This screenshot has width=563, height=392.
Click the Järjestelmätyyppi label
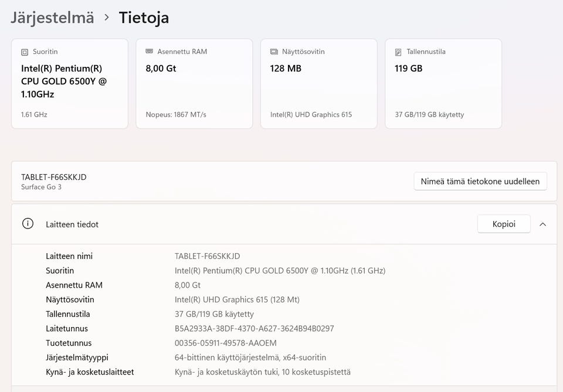click(x=77, y=358)
